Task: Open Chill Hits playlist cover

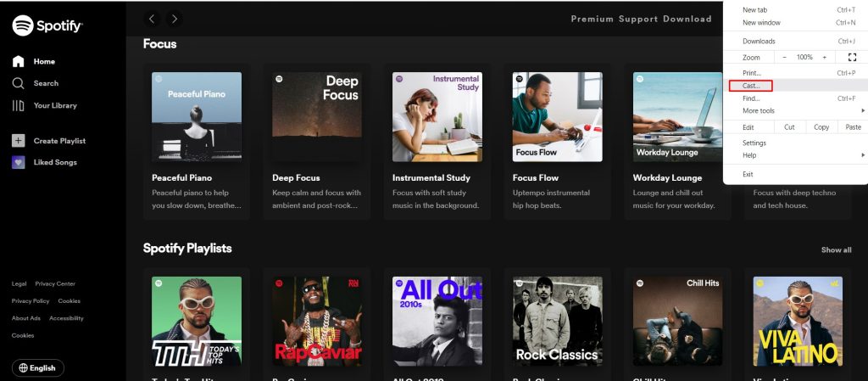Action: click(x=678, y=322)
